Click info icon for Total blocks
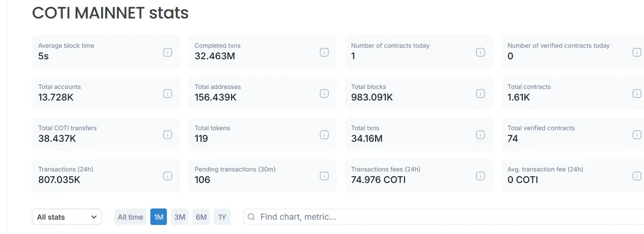Viewport: 644px width, 234px height. (x=480, y=93)
